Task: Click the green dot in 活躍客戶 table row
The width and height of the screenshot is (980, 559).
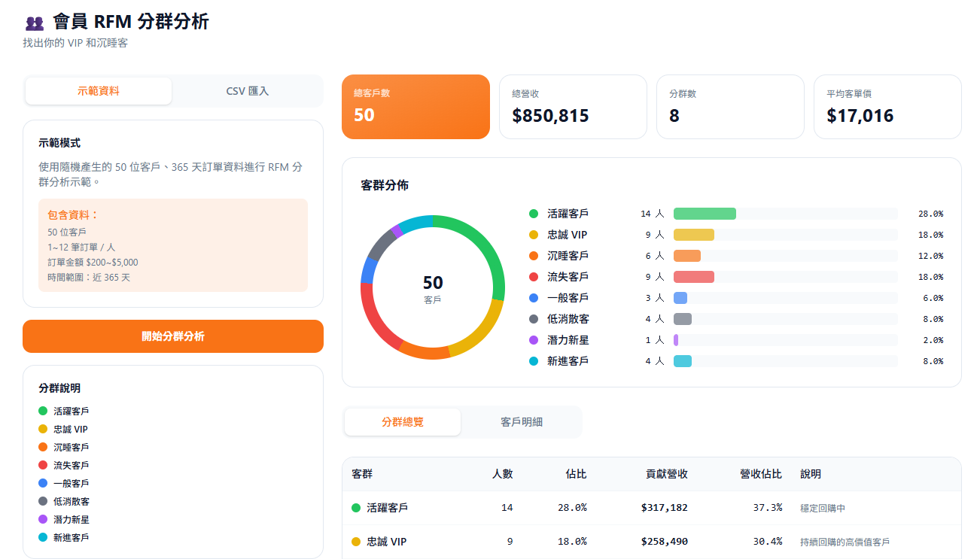Action: 356,508
